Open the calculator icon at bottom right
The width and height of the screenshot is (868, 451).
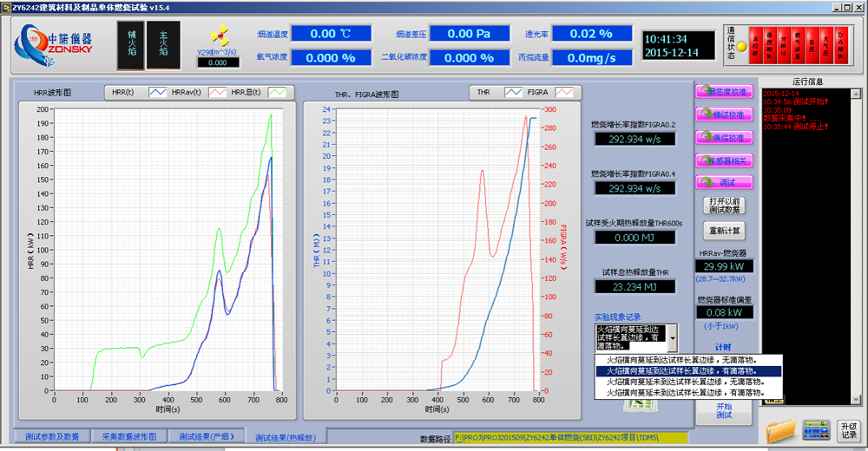click(817, 430)
